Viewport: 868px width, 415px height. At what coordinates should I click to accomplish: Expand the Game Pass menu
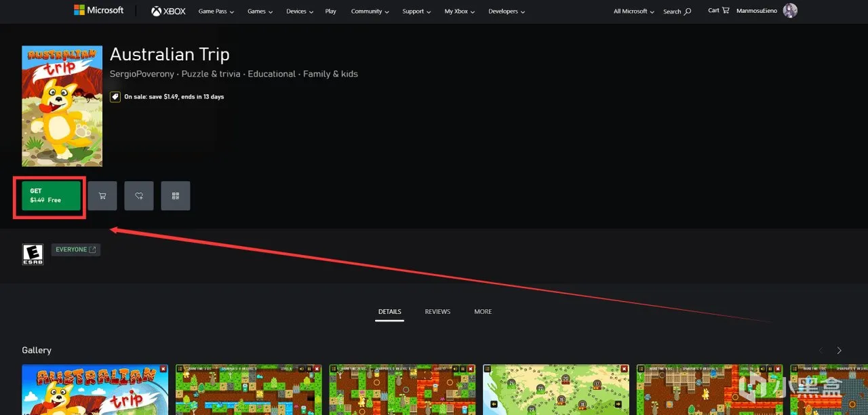(x=216, y=11)
